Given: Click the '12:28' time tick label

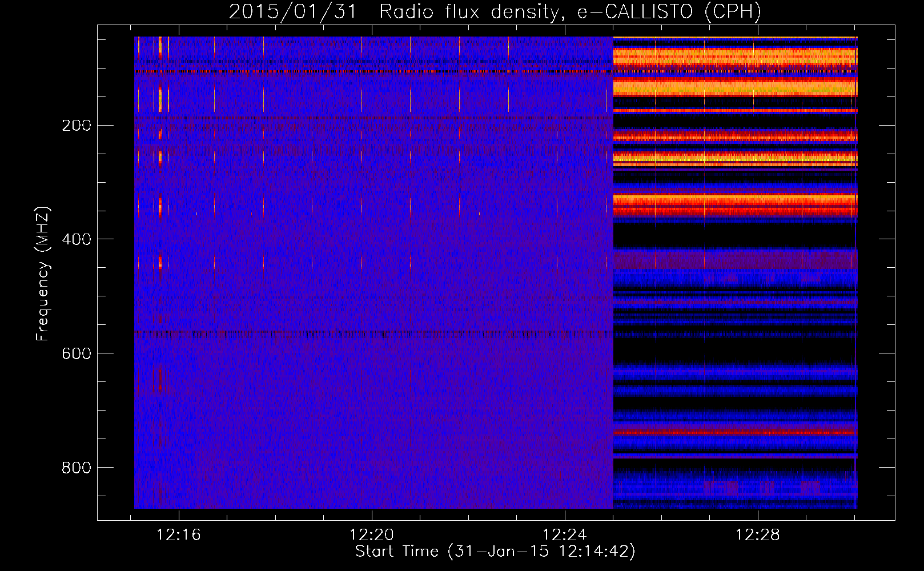Looking at the screenshot, I should (x=757, y=535).
